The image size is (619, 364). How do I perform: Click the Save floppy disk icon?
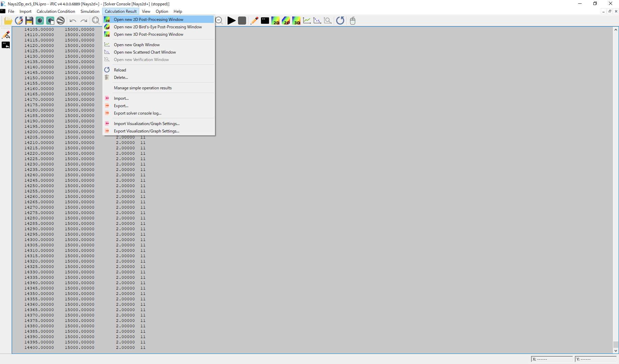point(29,21)
